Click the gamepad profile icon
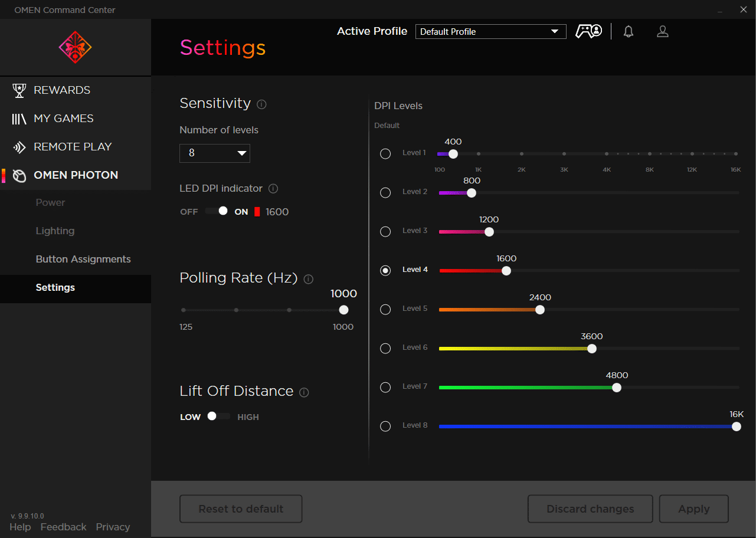 point(588,32)
